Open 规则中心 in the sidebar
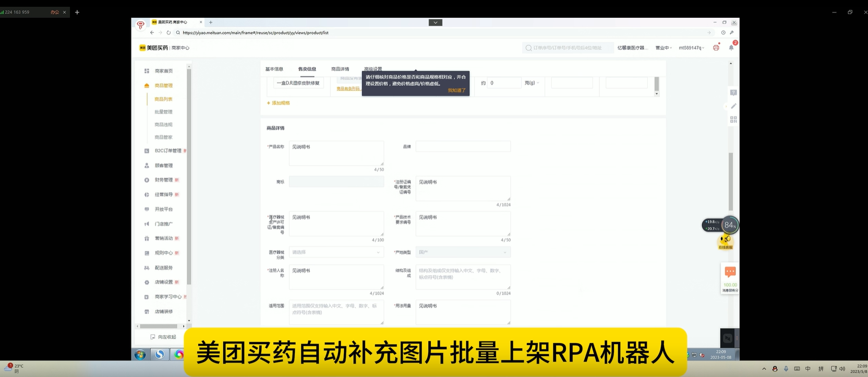 163,253
